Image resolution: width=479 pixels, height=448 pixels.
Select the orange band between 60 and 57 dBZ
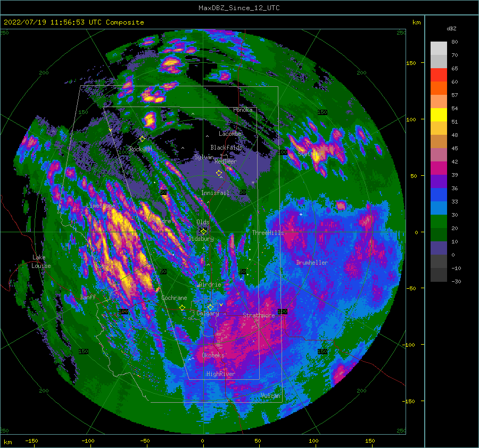point(439,88)
